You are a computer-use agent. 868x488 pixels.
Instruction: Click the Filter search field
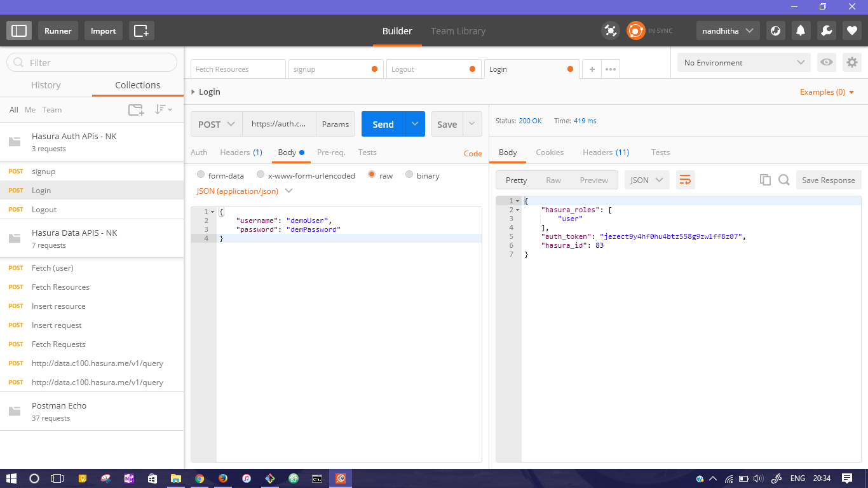[x=92, y=62]
